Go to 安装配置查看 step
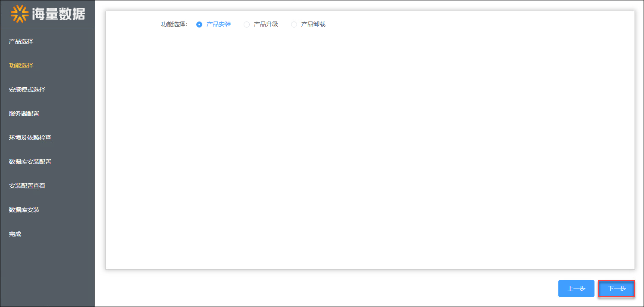Image resolution: width=644 pixels, height=307 pixels. point(27,186)
